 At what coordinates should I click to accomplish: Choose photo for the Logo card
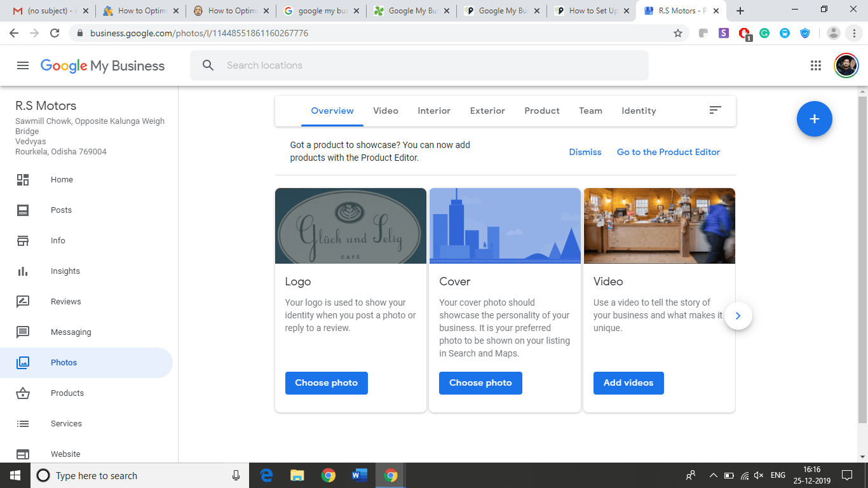pos(327,383)
